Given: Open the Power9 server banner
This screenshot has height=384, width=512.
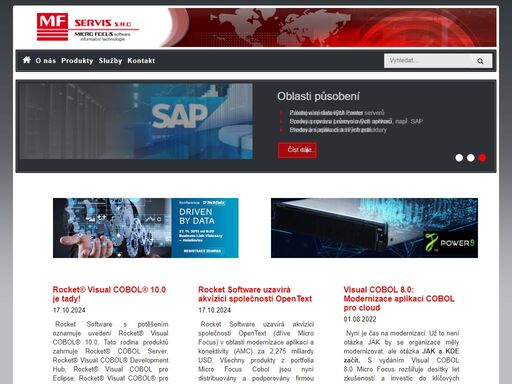Looking at the screenshot, I should click(374, 228).
